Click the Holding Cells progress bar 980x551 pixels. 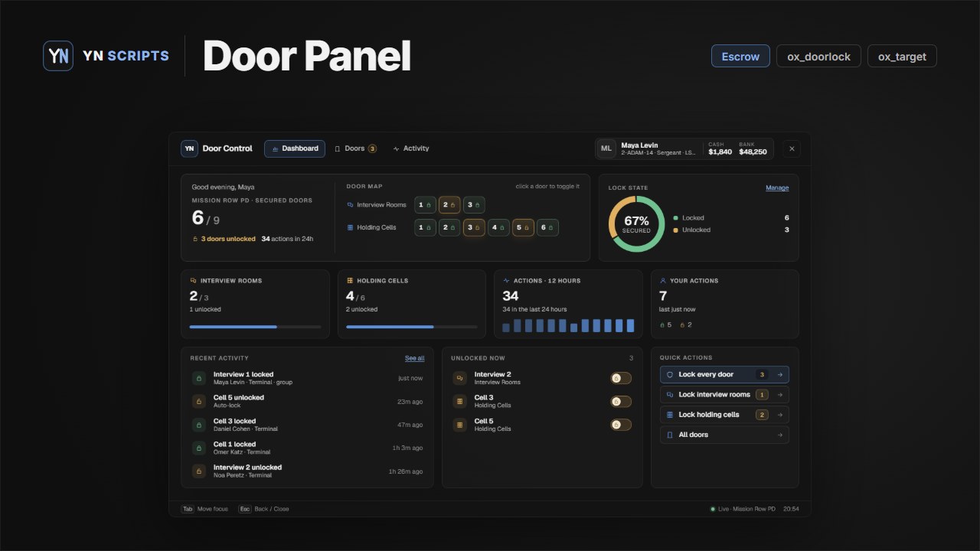pyautogui.click(x=412, y=327)
